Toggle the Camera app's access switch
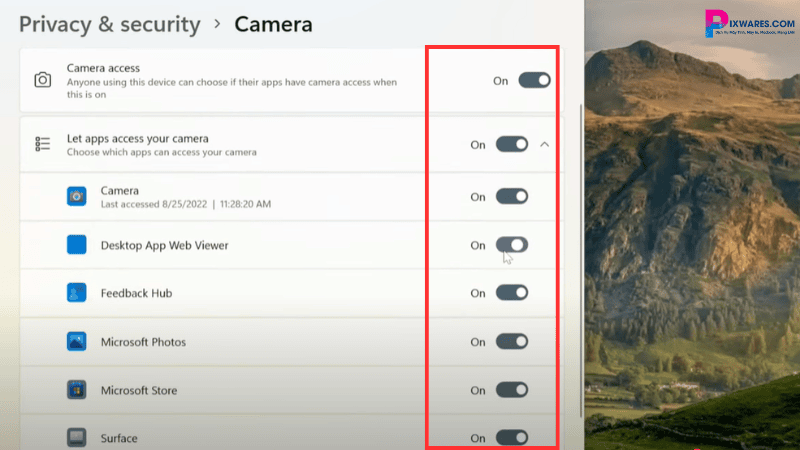Image resolution: width=800 pixels, height=450 pixels. [512, 197]
